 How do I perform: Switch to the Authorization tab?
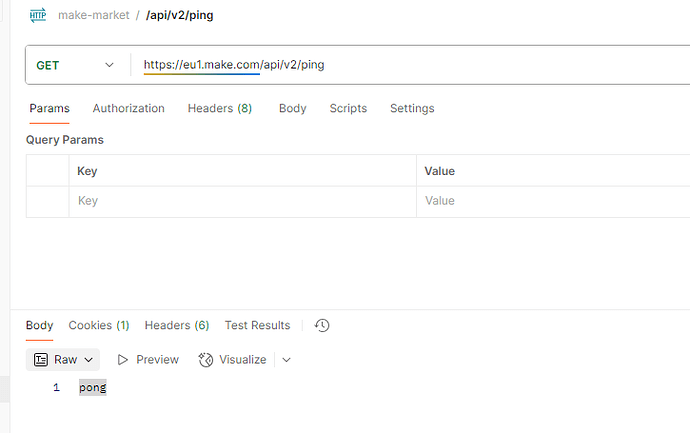point(128,108)
